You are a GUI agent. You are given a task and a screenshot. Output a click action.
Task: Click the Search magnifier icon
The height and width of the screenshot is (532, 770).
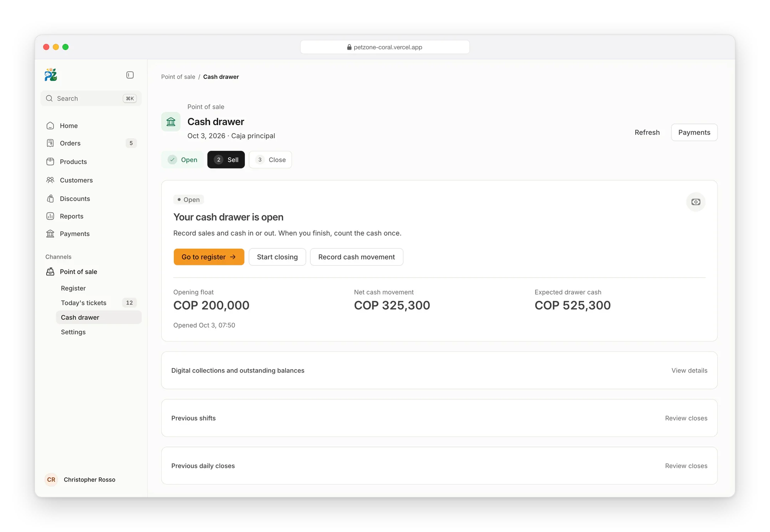[x=49, y=99]
